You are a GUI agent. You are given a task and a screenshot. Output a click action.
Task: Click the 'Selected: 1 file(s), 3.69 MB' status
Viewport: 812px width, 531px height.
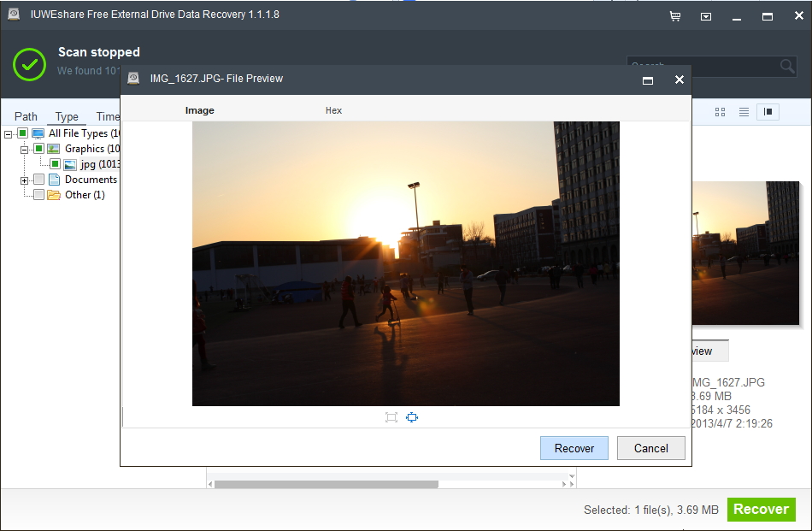tap(651, 510)
